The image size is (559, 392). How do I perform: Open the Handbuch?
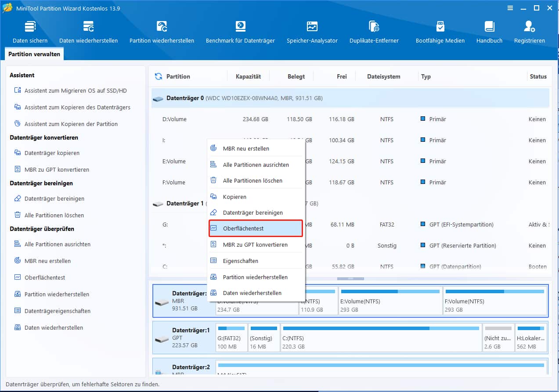tap(489, 32)
